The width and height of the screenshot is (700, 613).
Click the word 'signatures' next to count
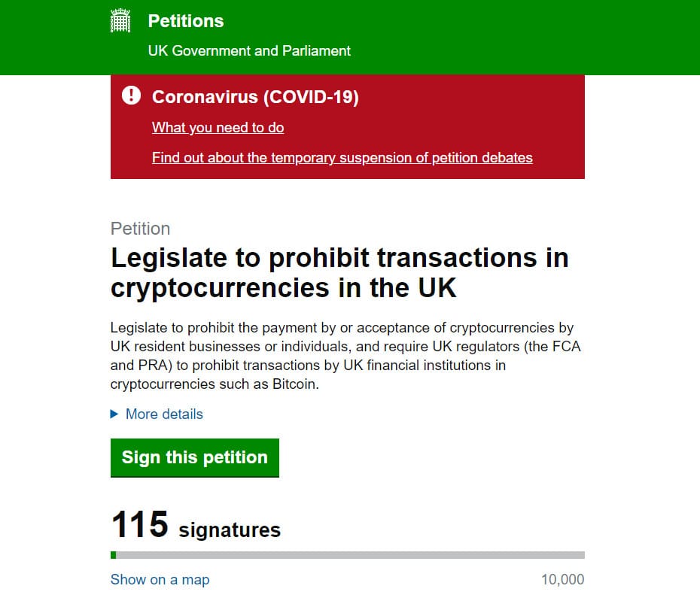point(230,530)
